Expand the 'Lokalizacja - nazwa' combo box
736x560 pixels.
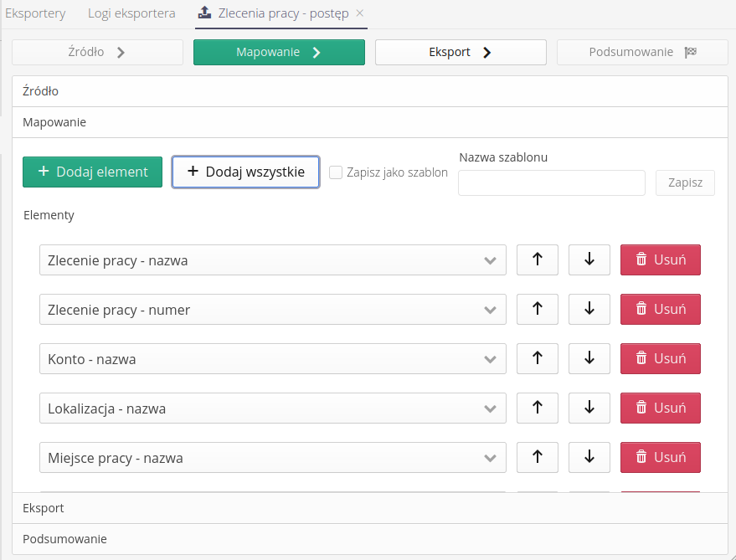pos(272,408)
